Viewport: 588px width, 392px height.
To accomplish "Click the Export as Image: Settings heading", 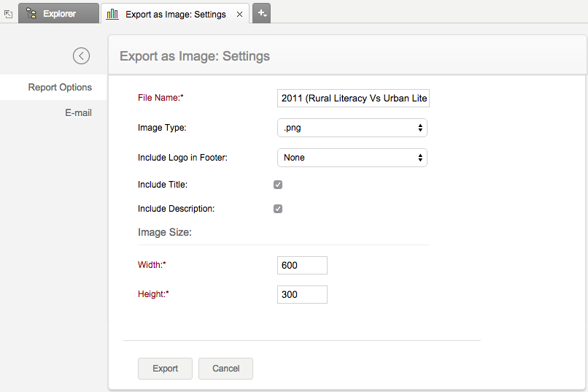I will click(x=195, y=56).
